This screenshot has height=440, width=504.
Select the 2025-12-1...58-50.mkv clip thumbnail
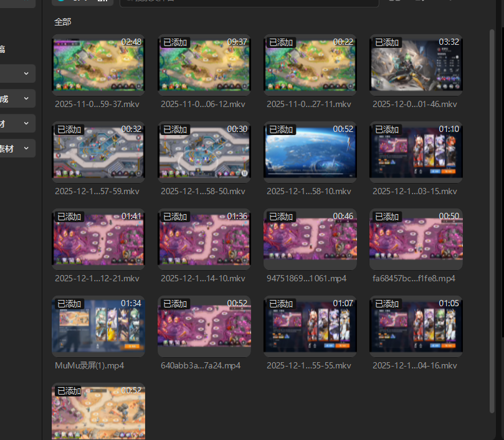coord(204,152)
